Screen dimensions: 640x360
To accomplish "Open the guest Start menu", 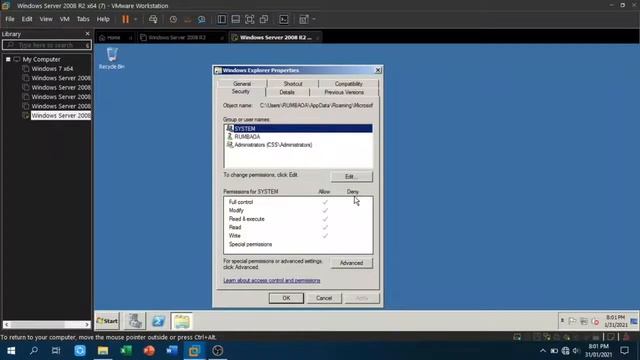I will (x=107, y=321).
